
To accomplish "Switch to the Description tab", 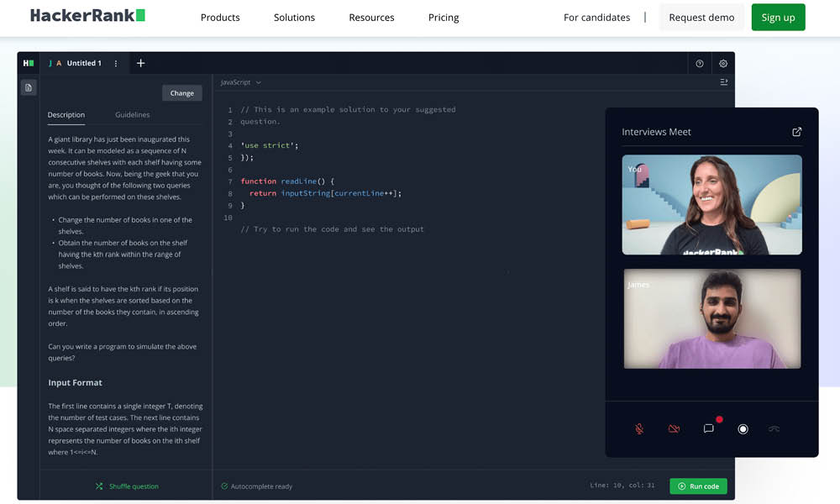I will tap(66, 114).
